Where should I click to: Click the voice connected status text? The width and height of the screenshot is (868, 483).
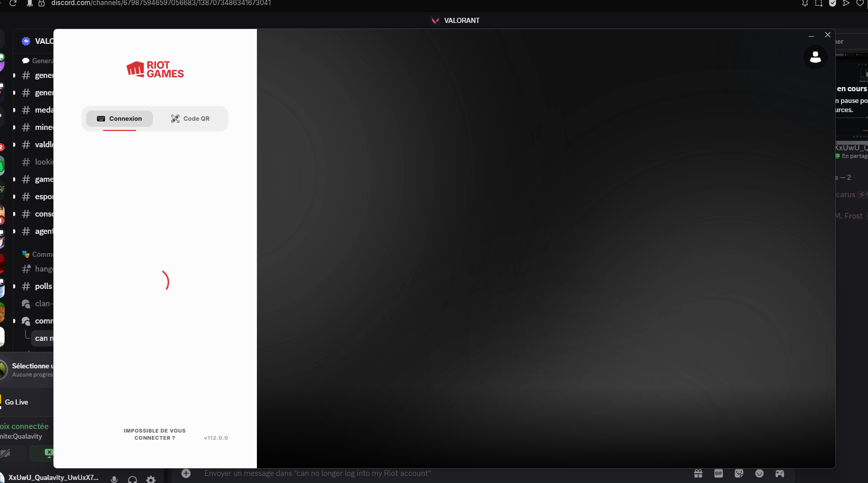click(x=24, y=426)
